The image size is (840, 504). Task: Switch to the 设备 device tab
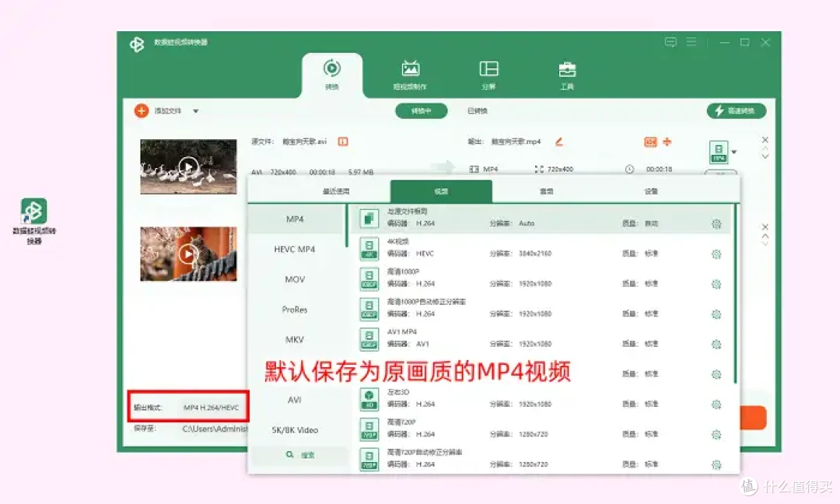pyautogui.click(x=651, y=191)
